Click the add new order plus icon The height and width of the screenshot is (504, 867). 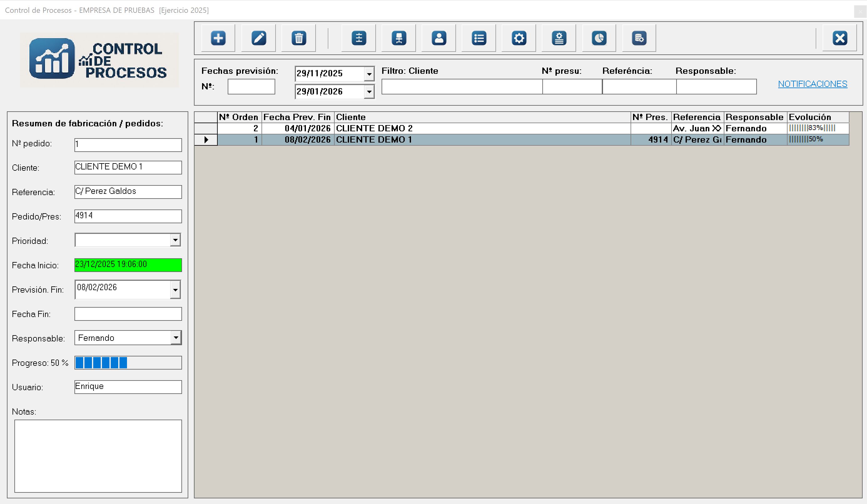coord(218,38)
